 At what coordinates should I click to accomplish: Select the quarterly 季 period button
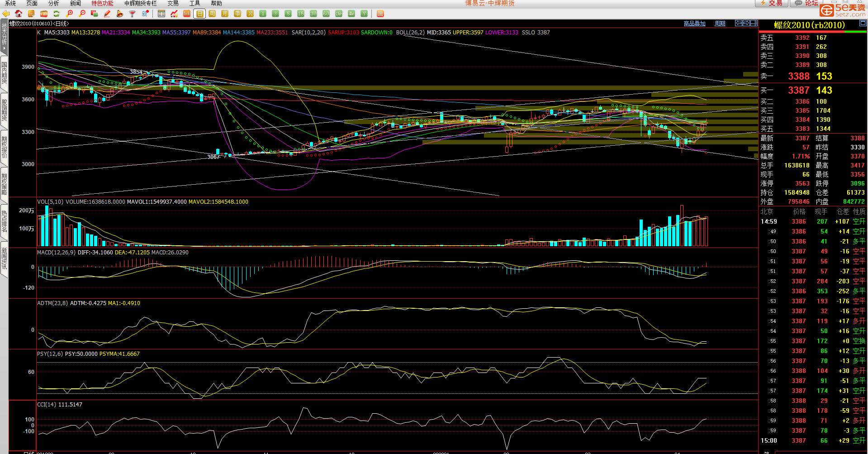[237, 14]
